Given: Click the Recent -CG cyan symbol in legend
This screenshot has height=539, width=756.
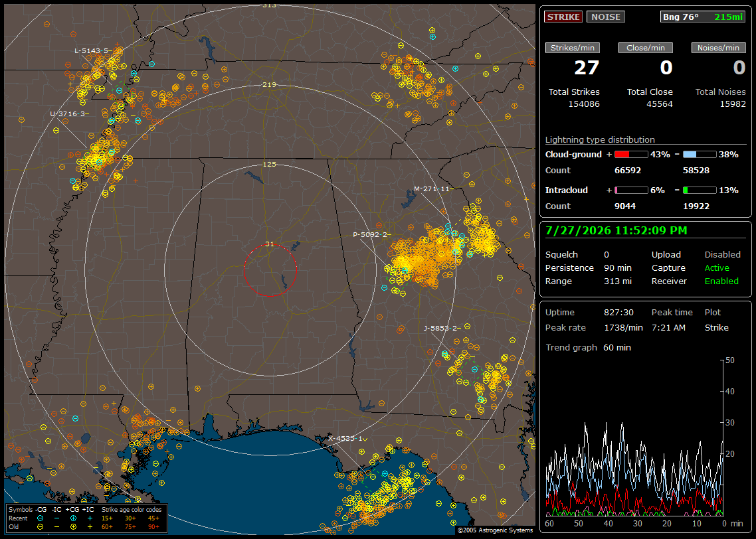Looking at the screenshot, I should point(40,518).
